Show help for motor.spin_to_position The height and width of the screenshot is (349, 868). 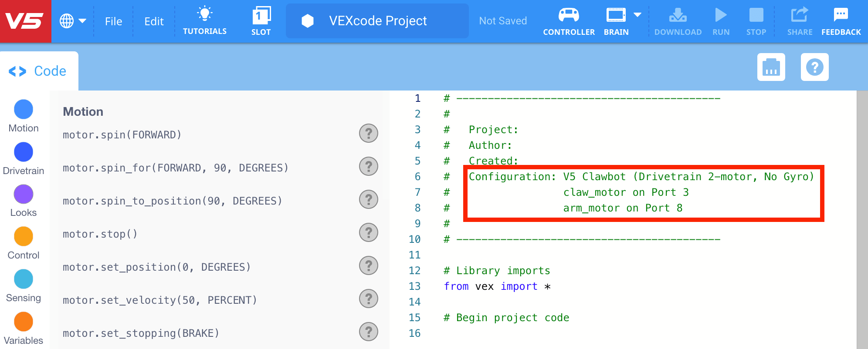[x=369, y=199]
